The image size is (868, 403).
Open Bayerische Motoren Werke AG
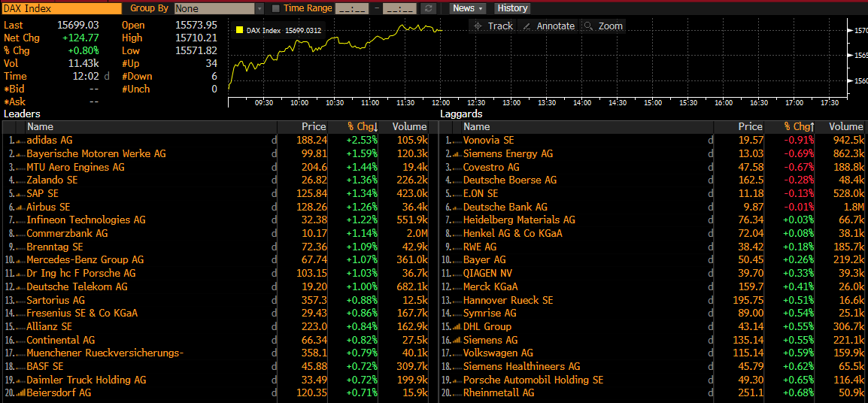click(96, 154)
